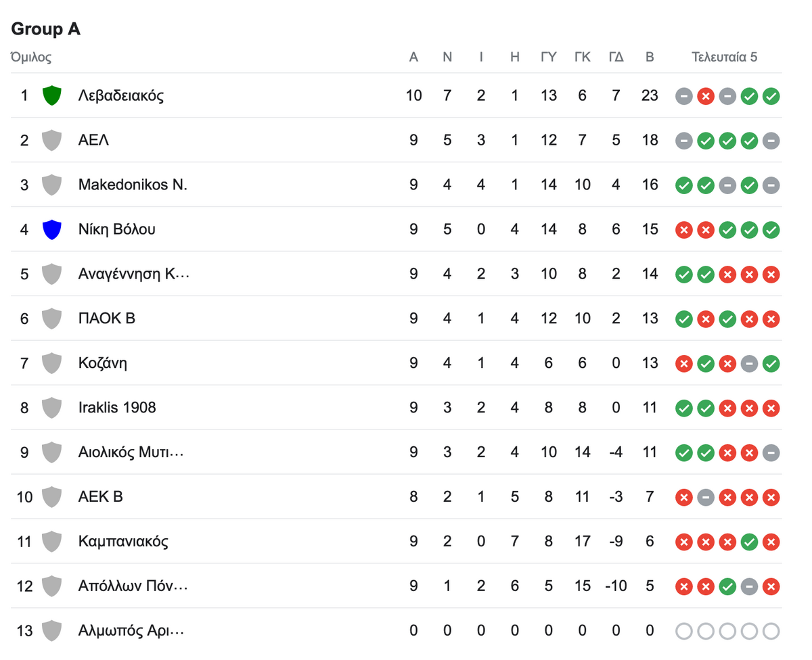
Task: Open the Λεβαδειακός team name link
Action: 121,95
